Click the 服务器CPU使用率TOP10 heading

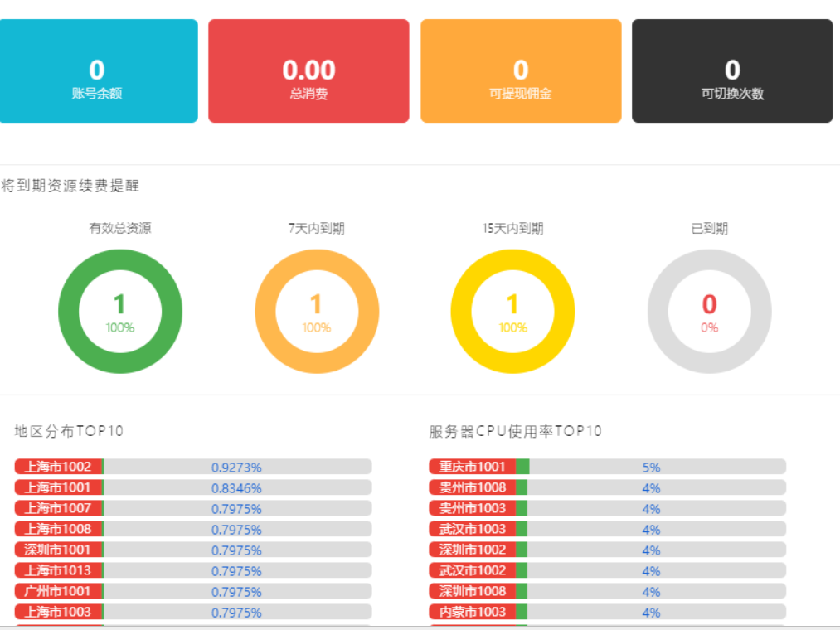515,431
